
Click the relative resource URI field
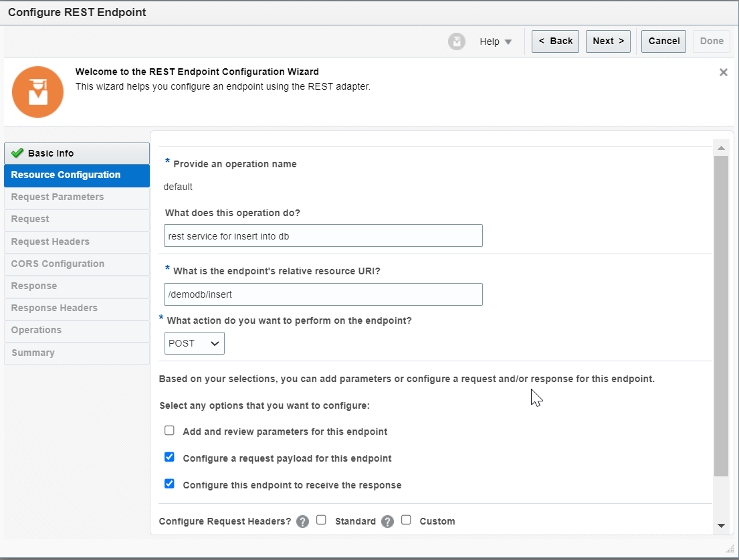(x=323, y=294)
